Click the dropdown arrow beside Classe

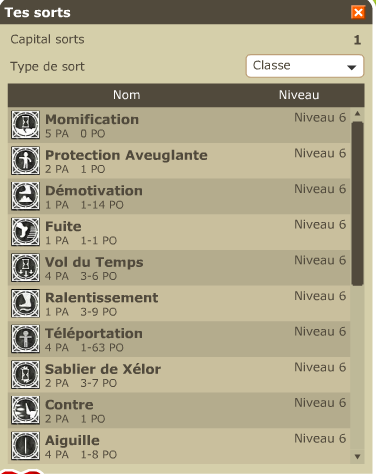(351, 67)
